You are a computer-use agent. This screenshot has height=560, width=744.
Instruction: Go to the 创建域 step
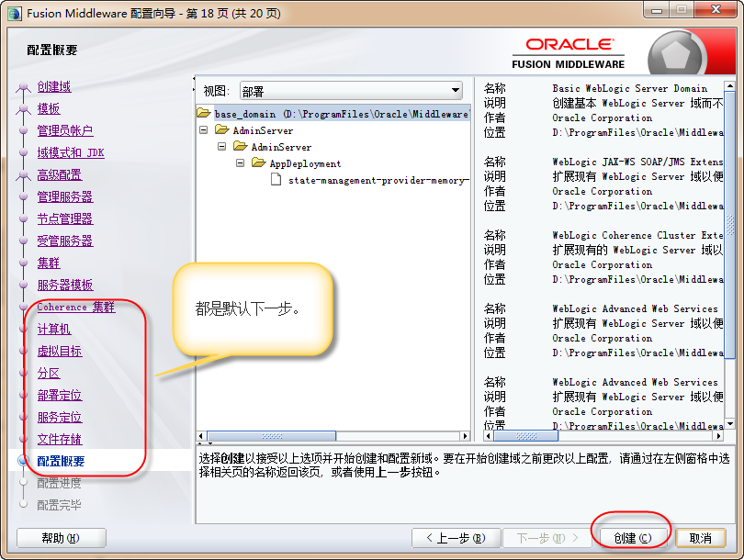coord(54,87)
